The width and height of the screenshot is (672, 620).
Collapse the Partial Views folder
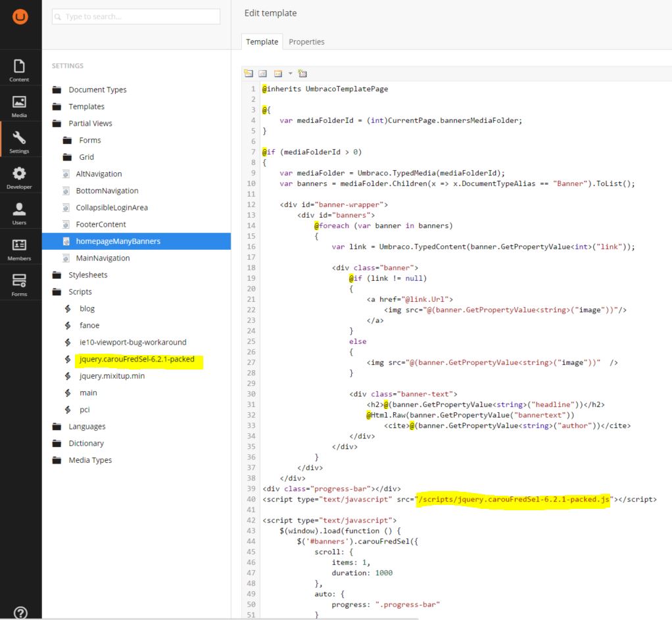tap(91, 124)
